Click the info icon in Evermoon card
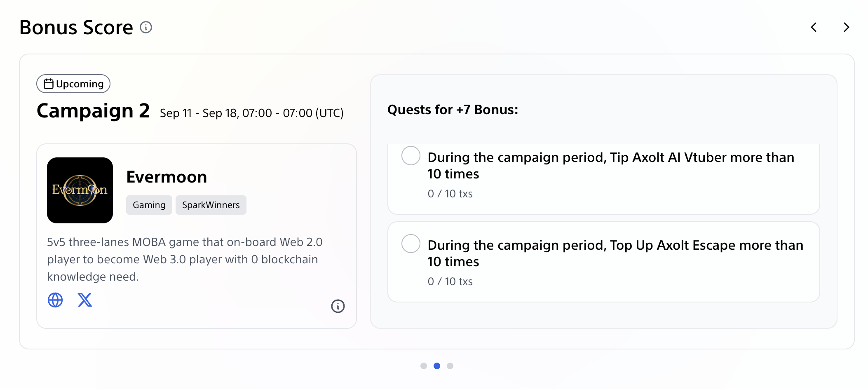 point(338,306)
